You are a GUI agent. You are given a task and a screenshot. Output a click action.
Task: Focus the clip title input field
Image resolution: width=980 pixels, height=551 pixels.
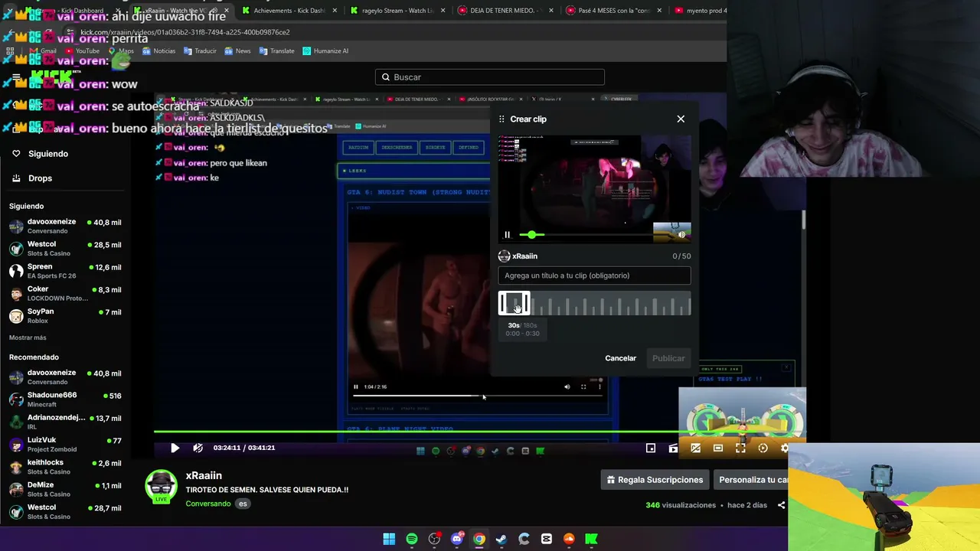tap(594, 275)
